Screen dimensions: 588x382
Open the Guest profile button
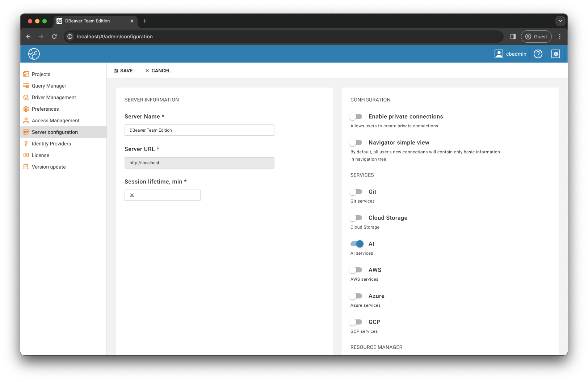point(536,37)
